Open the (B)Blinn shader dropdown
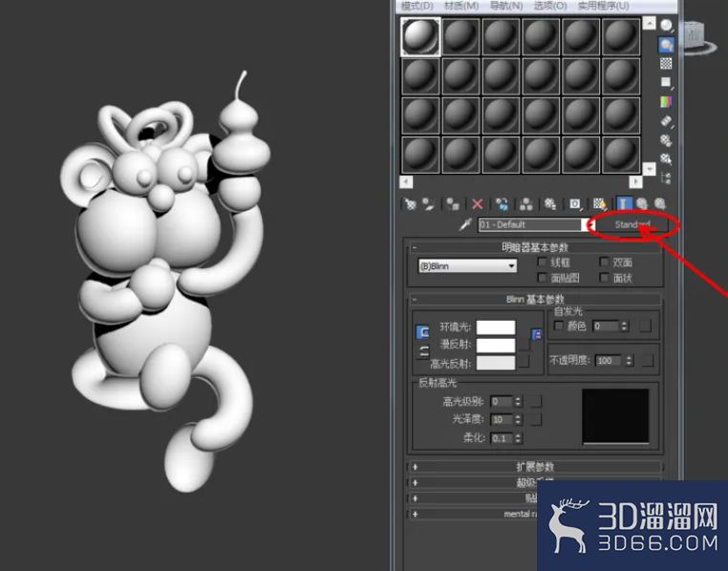Viewport: 728px width, 571px height. [467, 266]
